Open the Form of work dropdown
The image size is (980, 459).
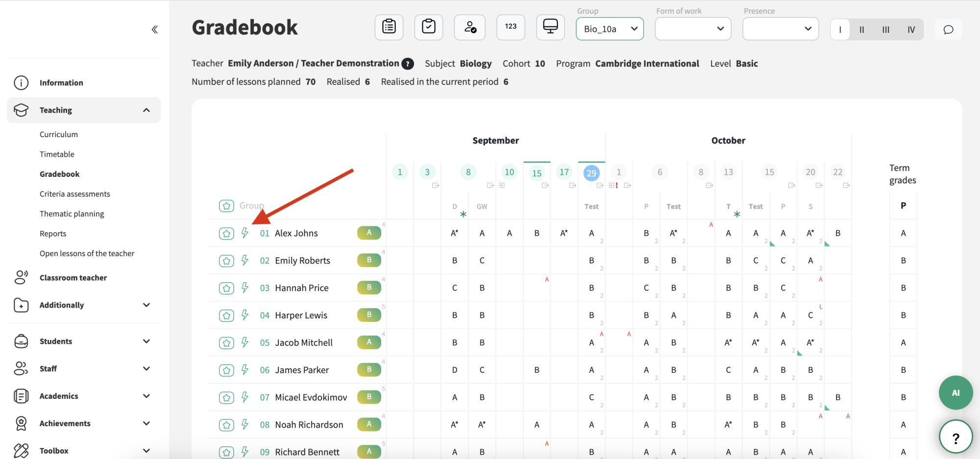point(693,29)
